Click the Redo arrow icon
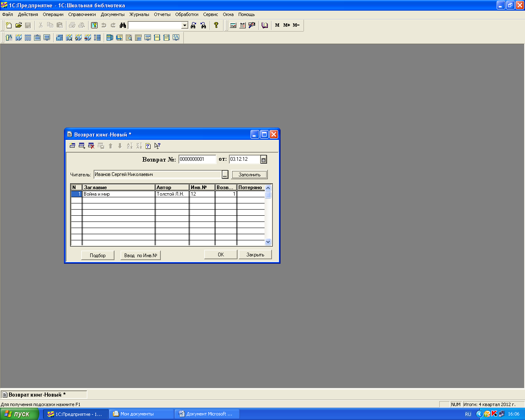Image resolution: width=525 pixels, height=420 pixels. tap(113, 25)
